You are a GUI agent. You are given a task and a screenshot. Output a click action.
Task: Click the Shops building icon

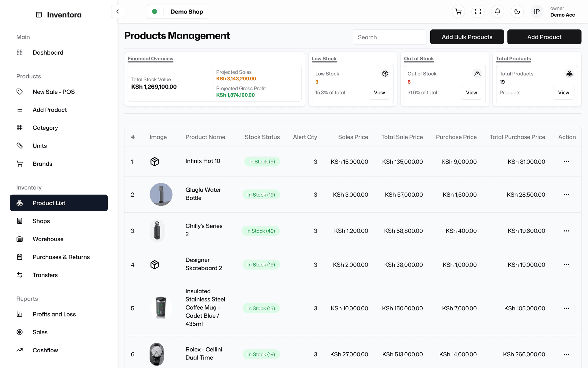(20, 221)
